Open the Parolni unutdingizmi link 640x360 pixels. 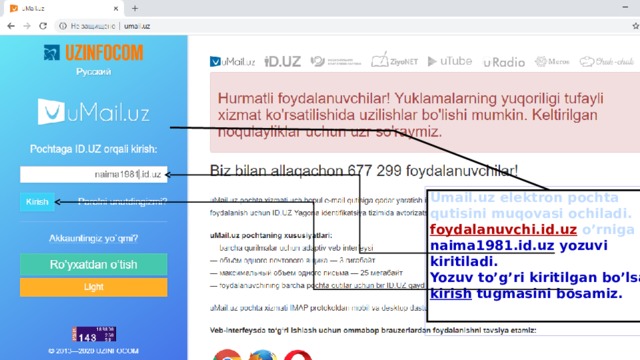pos(122,202)
